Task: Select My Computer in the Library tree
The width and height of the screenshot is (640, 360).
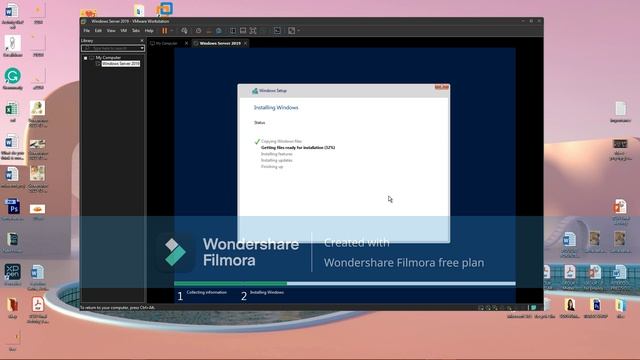Action: pos(108,58)
